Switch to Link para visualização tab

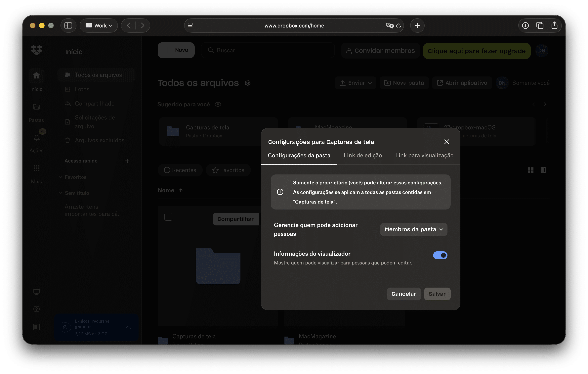point(424,155)
